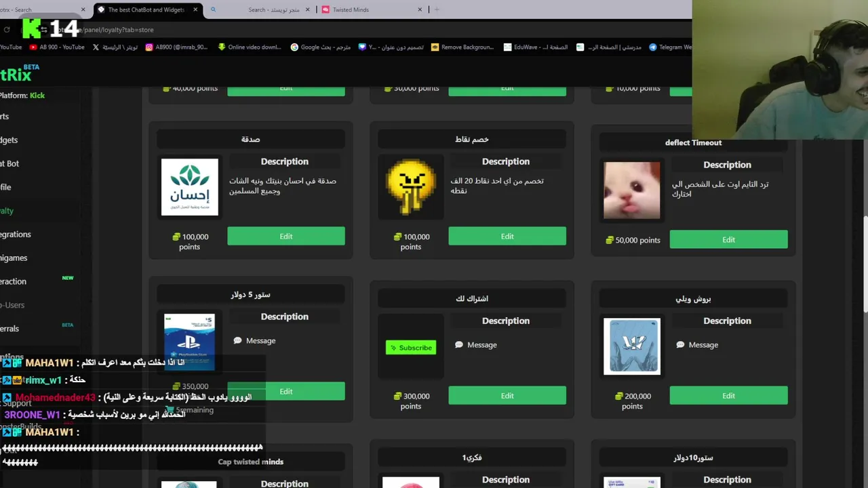
Task: Open the cat image on deflect Timeout
Action: [x=632, y=190]
